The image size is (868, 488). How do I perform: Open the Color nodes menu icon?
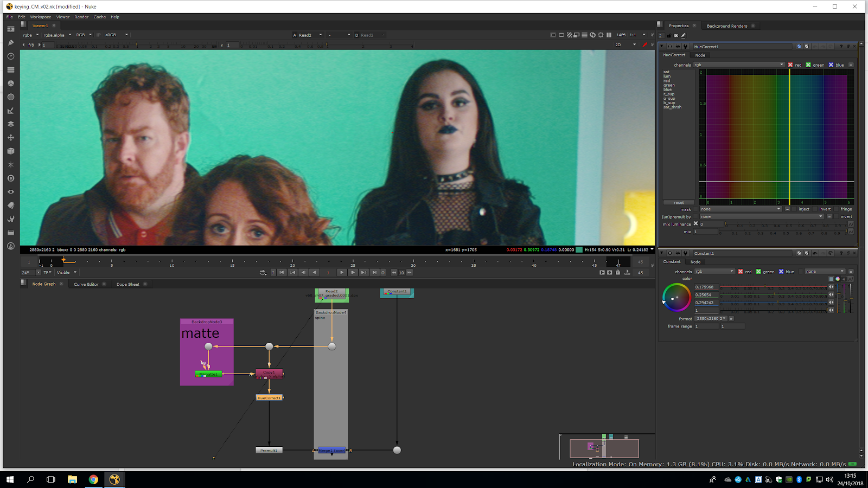point(10,84)
